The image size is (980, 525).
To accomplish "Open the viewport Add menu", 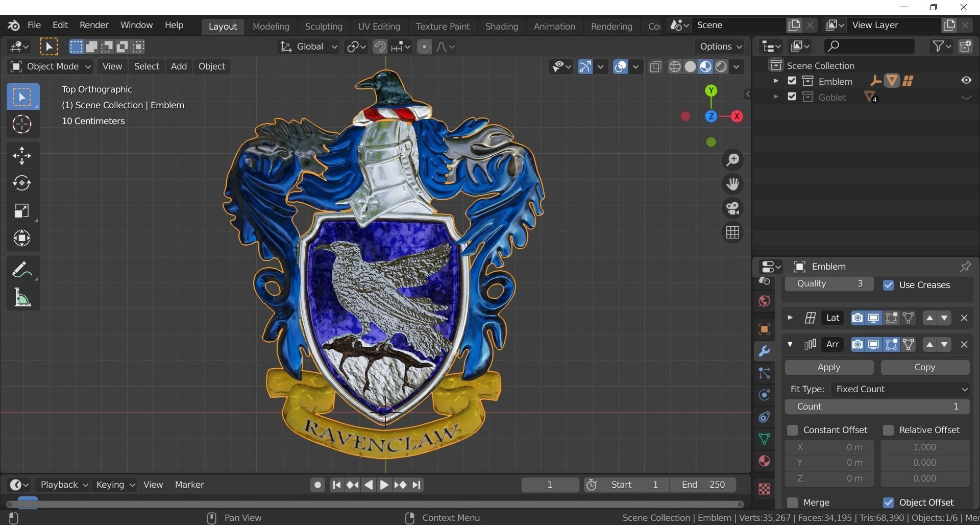I will coord(179,66).
